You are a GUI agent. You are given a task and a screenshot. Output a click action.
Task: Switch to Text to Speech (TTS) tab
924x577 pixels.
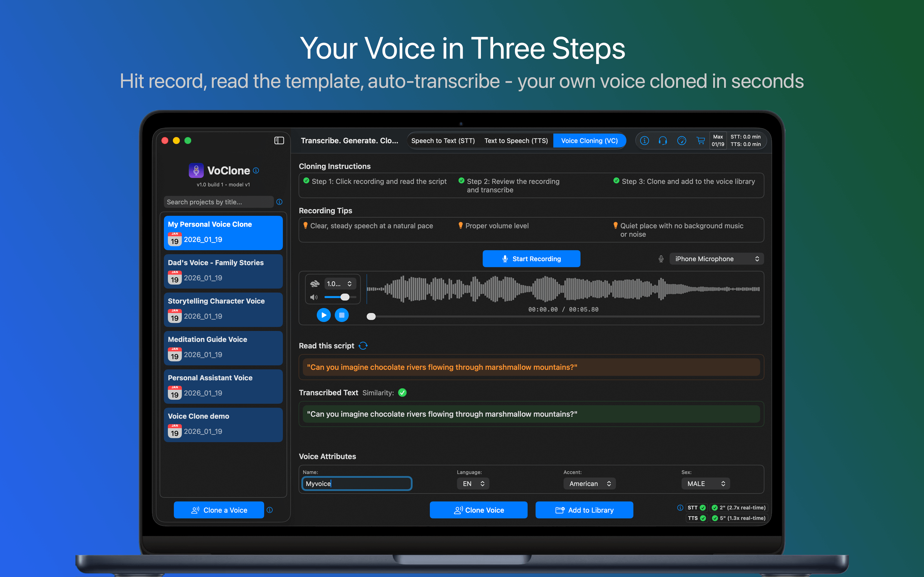516,140
